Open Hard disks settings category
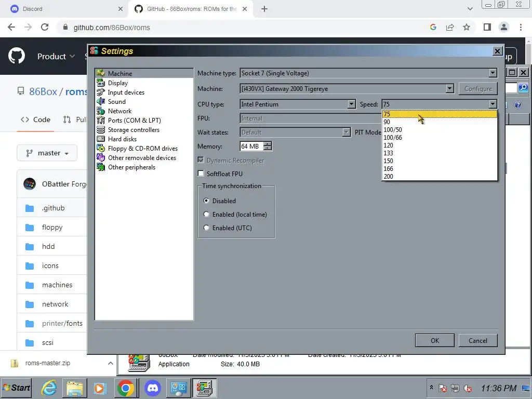This screenshot has width=532, height=399. coord(122,139)
